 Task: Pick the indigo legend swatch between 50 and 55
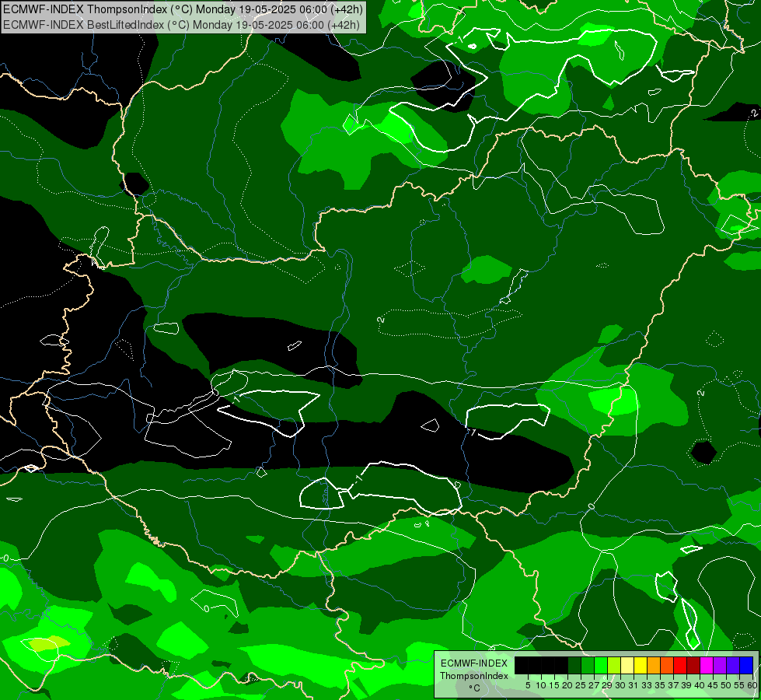click(733, 665)
